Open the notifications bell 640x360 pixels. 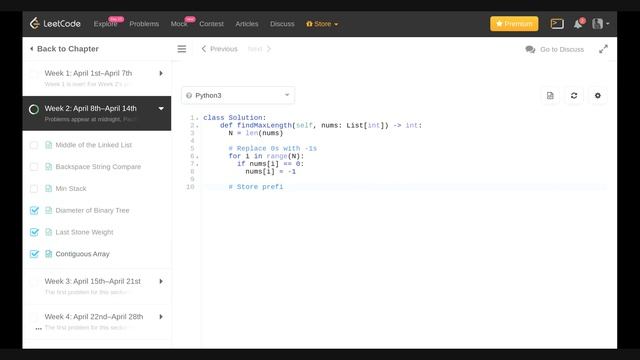578,24
